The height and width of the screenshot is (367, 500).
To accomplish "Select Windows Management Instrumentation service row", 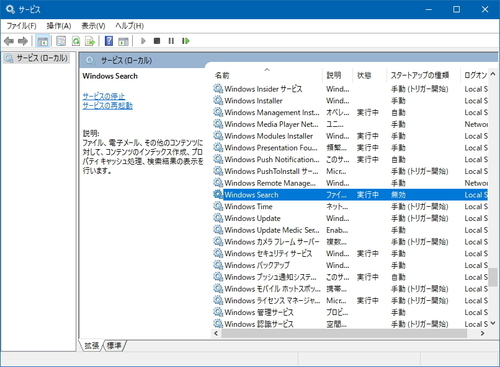I will (350, 112).
